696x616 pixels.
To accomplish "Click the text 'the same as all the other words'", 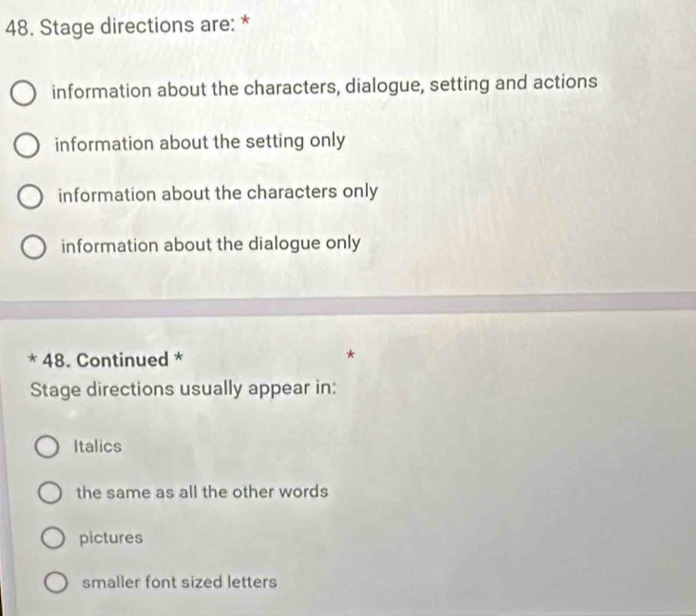I will tap(202, 492).
